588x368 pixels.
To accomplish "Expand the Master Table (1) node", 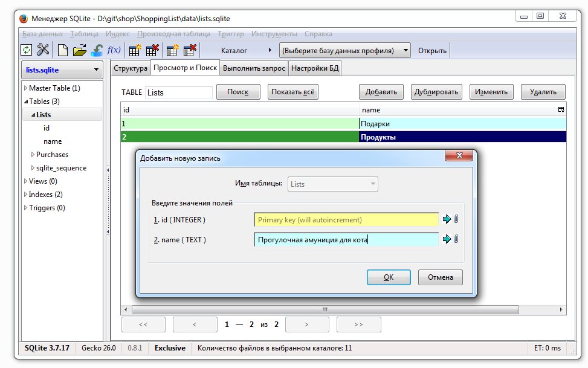I will click(x=25, y=88).
